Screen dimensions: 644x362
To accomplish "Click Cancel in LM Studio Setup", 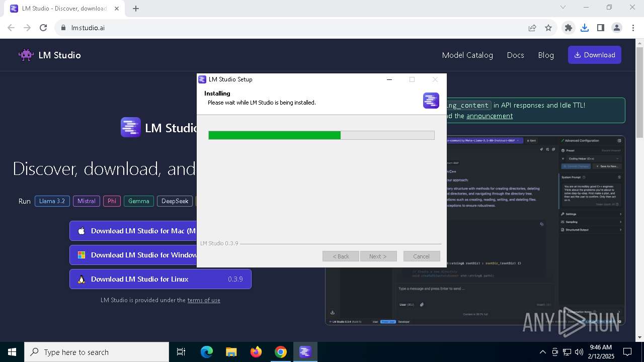I will (422, 256).
